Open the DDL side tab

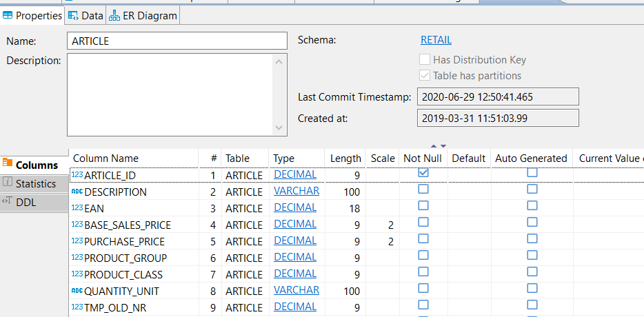(34, 202)
